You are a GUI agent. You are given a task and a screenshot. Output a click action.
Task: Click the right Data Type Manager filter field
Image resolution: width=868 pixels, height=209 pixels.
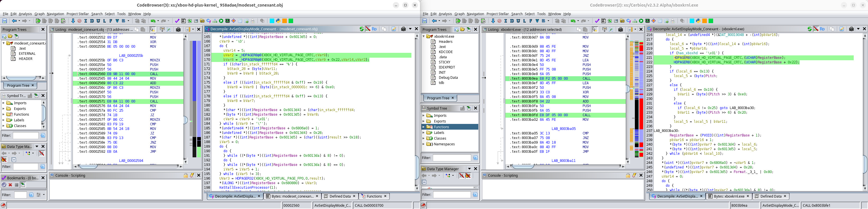(452, 194)
